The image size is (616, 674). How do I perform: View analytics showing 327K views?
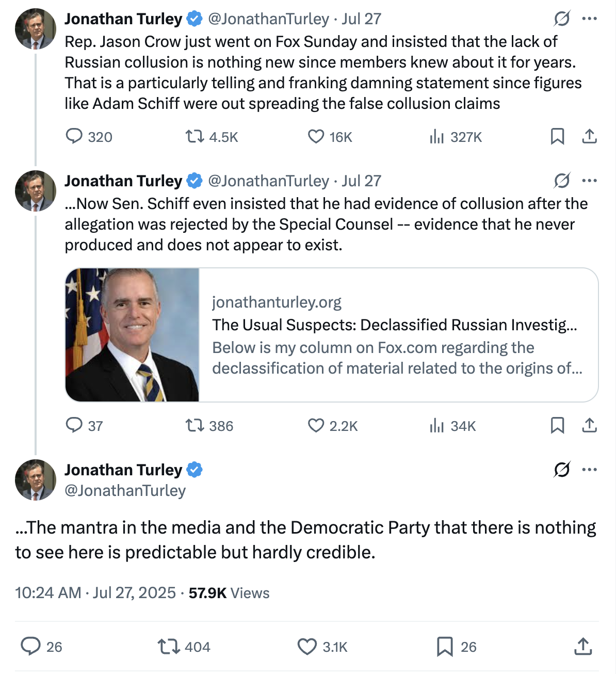click(x=436, y=136)
